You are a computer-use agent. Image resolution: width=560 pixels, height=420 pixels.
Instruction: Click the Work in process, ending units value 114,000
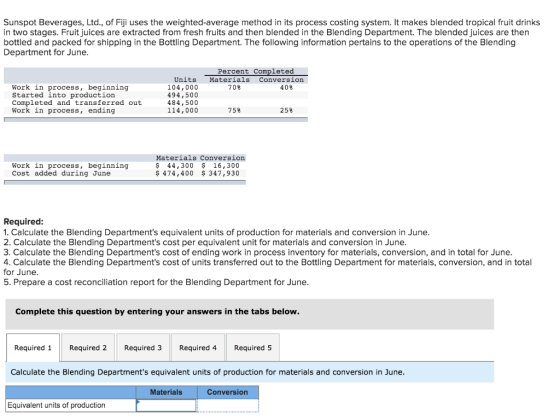(182, 110)
